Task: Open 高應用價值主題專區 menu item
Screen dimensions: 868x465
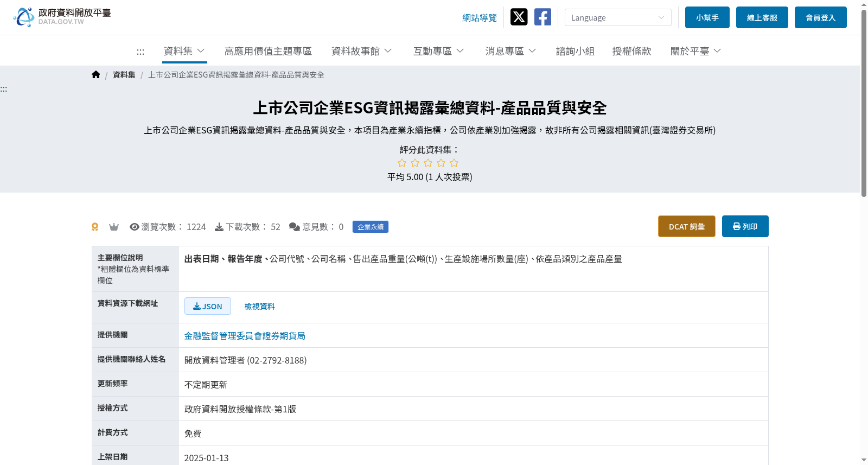Action: point(268,51)
